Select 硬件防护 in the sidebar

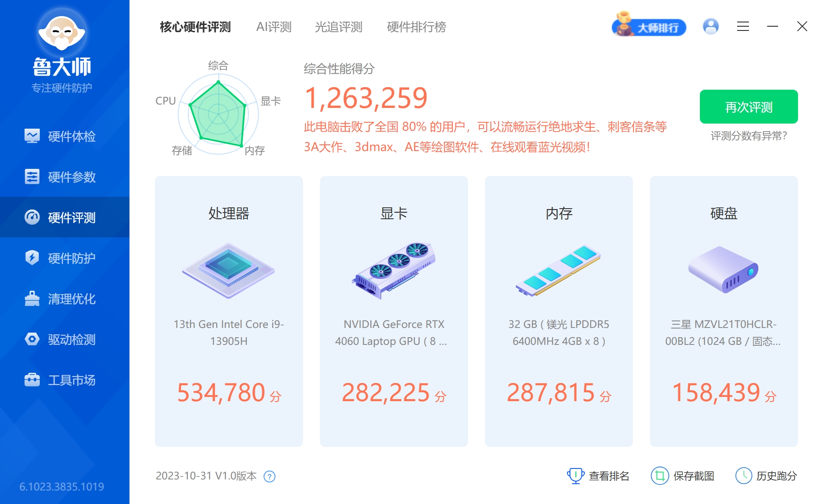65,258
